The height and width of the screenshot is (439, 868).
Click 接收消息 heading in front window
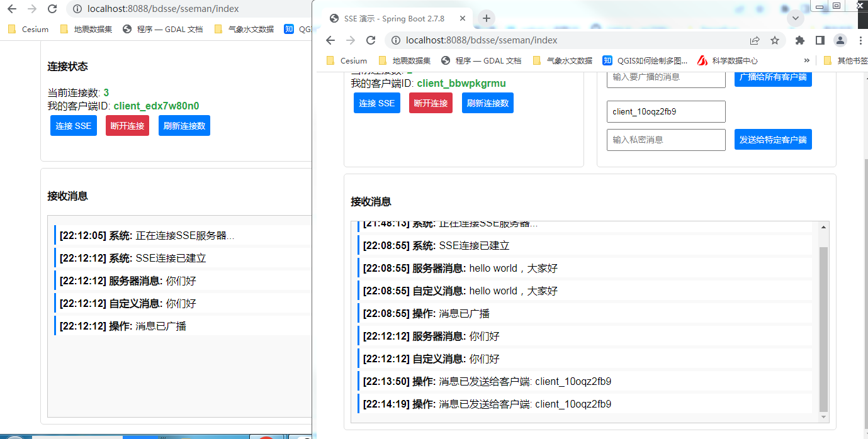point(371,202)
